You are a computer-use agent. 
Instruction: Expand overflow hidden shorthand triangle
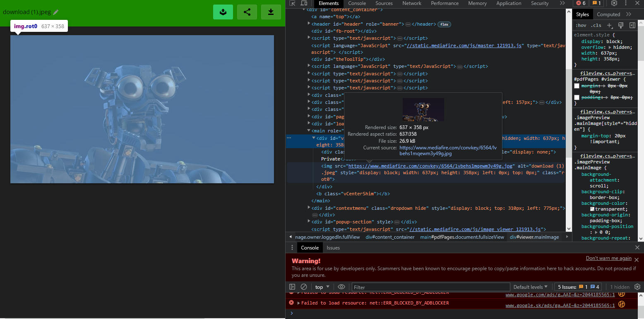pos(610,48)
